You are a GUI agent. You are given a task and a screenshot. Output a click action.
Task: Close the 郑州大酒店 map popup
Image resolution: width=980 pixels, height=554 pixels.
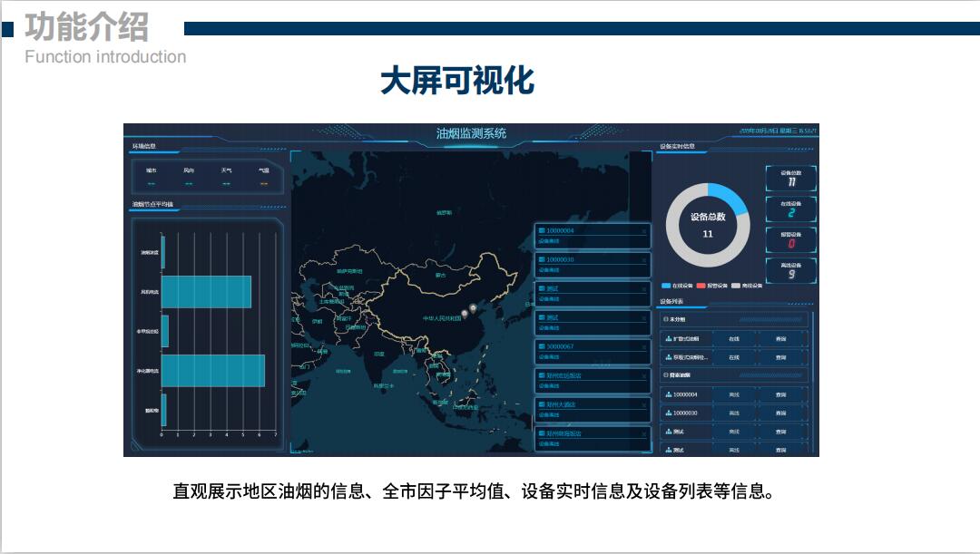coord(643,404)
